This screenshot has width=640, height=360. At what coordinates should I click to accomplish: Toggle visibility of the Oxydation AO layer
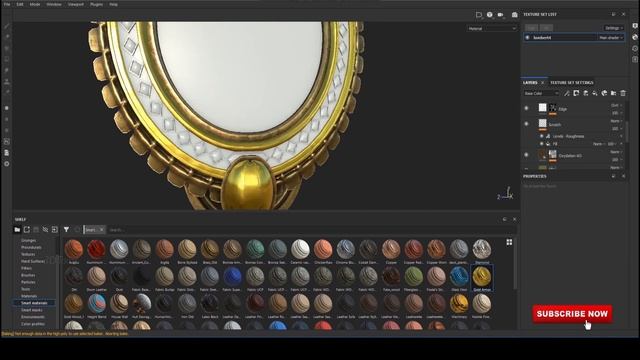[x=527, y=155]
